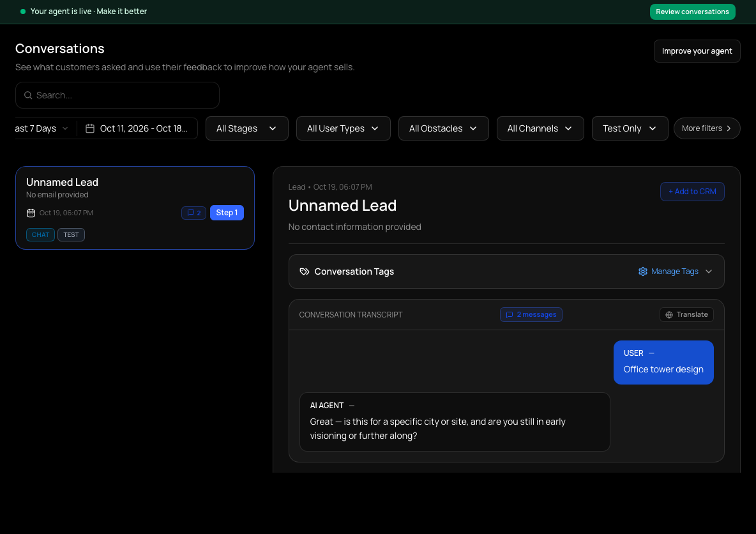Click the AI AGENT reply message
The width and height of the screenshot is (756, 534).
(455, 422)
